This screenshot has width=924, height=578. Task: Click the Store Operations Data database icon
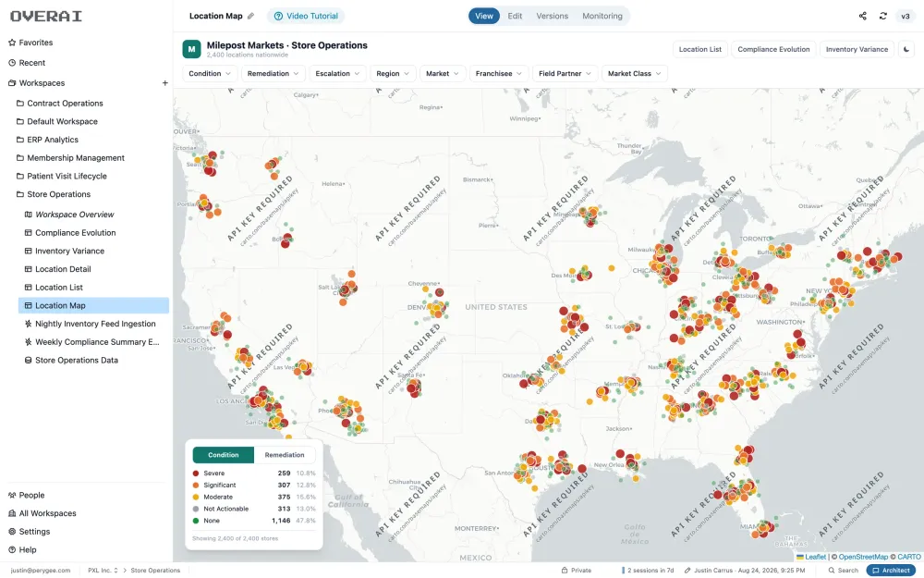[x=28, y=361]
